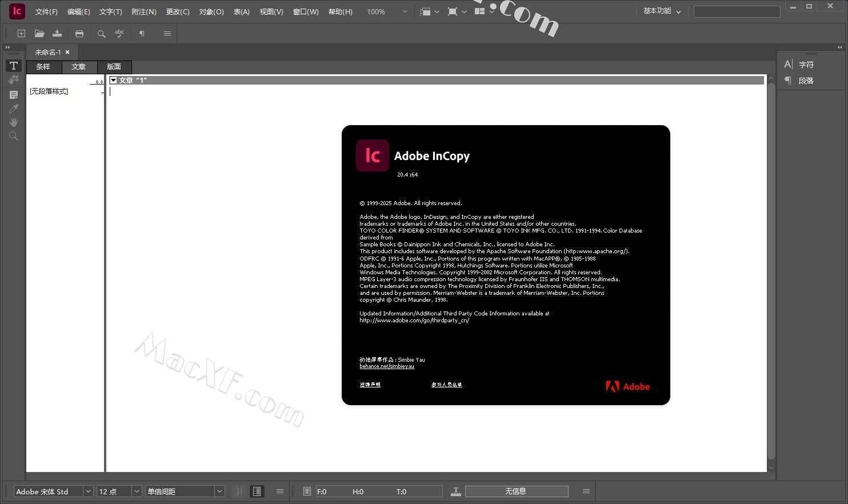The height and width of the screenshot is (504, 848).
Task: Open the top toolbar options menu
Action: (x=167, y=34)
